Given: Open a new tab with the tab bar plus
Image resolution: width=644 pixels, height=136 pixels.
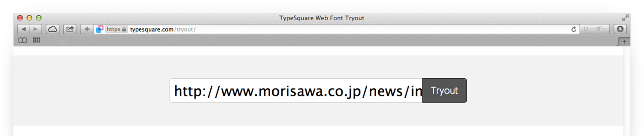Looking at the screenshot, I should (x=624, y=42).
